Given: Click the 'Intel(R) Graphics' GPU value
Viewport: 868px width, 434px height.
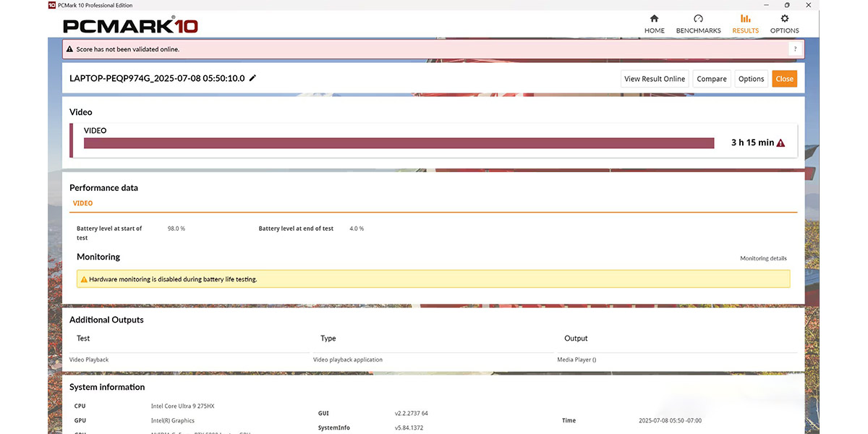Looking at the screenshot, I should [173, 421].
